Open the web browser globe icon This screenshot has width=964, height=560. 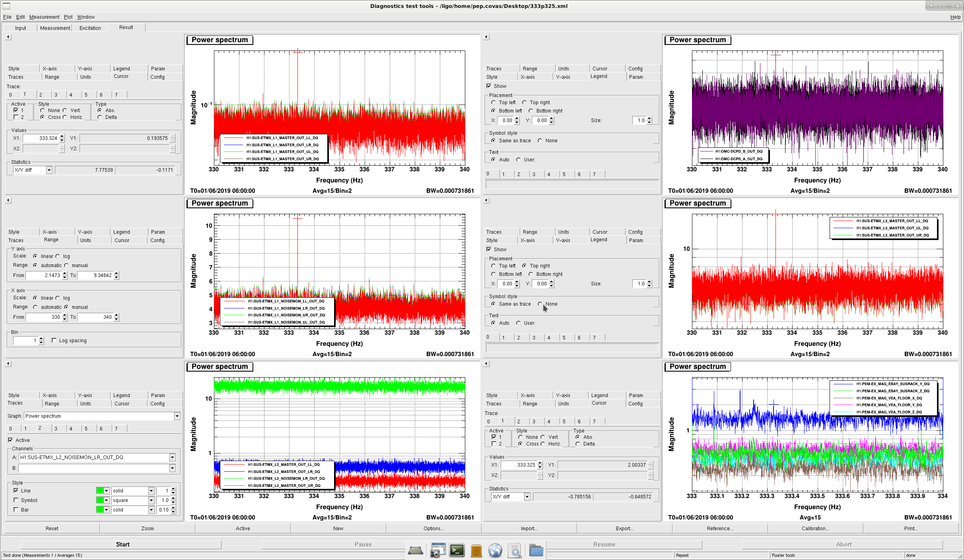coord(496,550)
